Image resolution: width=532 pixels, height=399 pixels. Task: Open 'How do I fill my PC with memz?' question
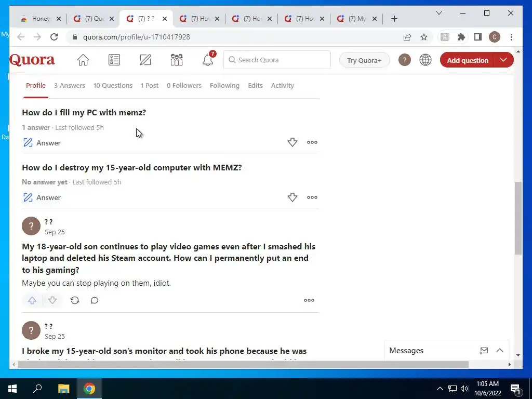pos(84,112)
